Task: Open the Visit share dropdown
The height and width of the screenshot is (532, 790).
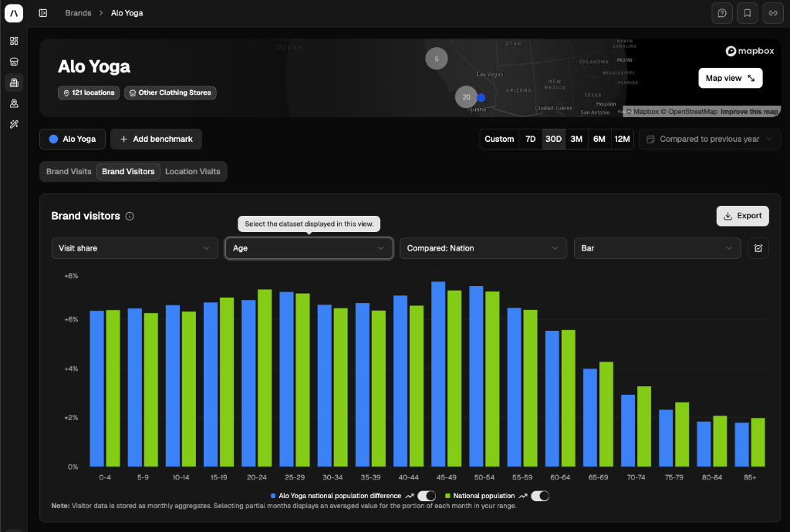Action: [x=134, y=248]
